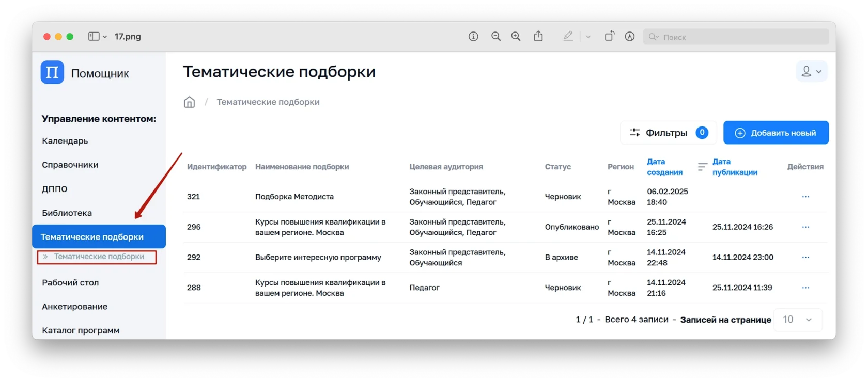Screen dimensions: 868x382
Task: Open Календарь in the sidebar
Action: (65, 141)
